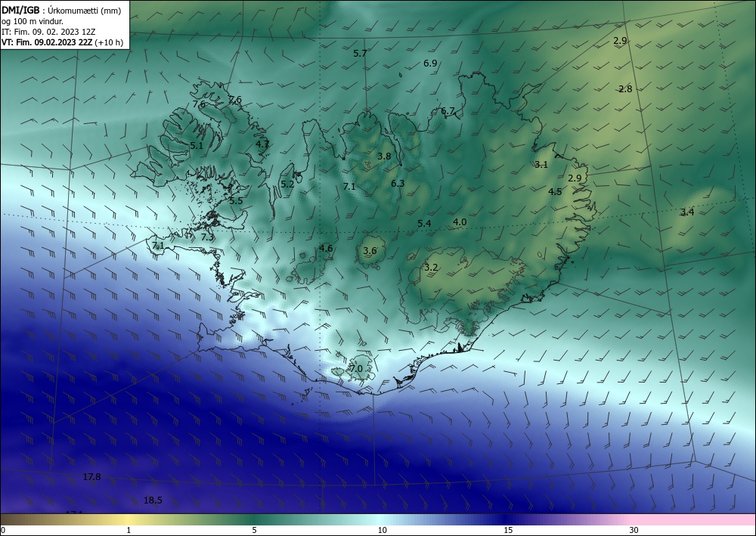The image size is (756, 536).
Task: Select the 30 label on the color scale
Action: [634, 530]
